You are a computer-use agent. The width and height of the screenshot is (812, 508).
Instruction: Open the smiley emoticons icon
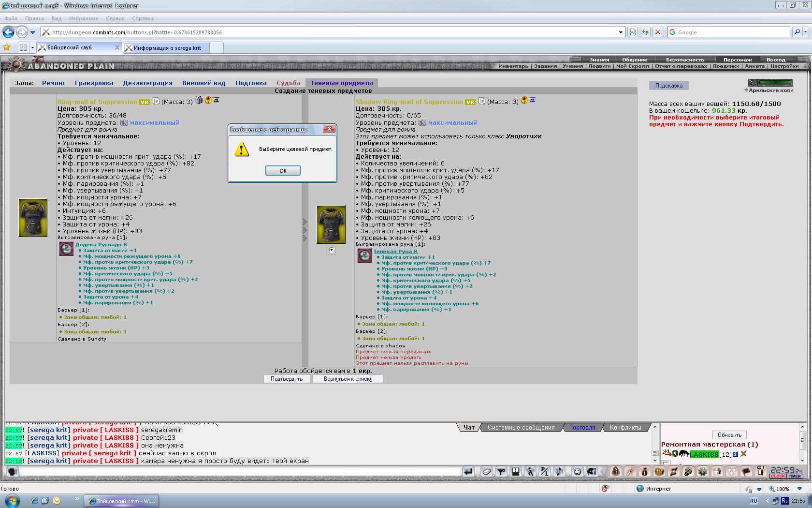pyautogui.click(x=578, y=471)
